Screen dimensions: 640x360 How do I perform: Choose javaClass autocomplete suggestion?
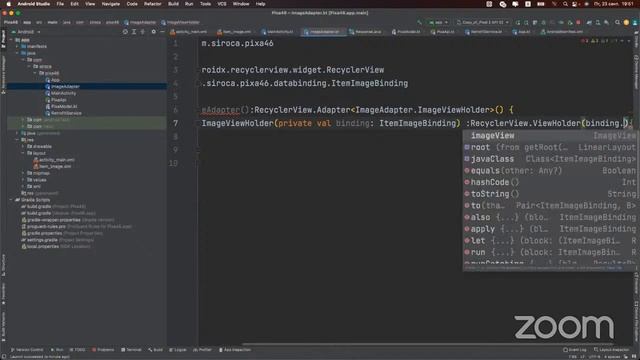click(549, 159)
